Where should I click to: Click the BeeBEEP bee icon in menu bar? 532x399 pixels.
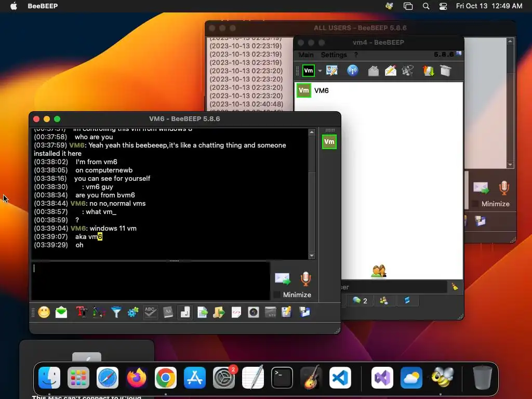pyautogui.click(x=389, y=6)
